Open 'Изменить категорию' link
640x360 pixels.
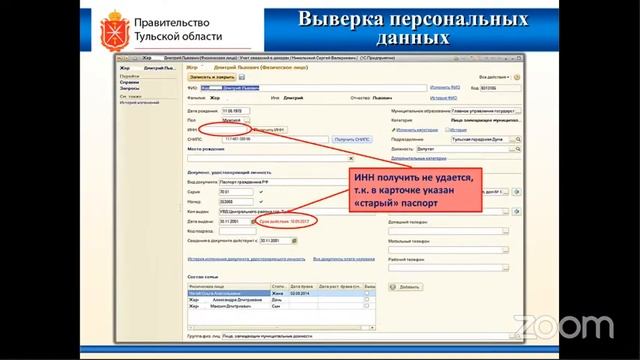click(x=417, y=130)
